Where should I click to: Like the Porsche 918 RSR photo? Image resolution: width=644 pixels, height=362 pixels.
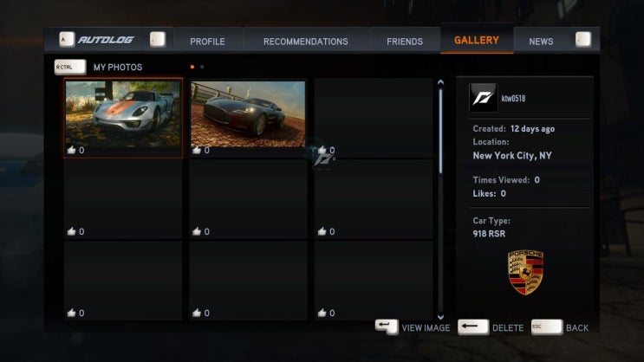[71, 150]
